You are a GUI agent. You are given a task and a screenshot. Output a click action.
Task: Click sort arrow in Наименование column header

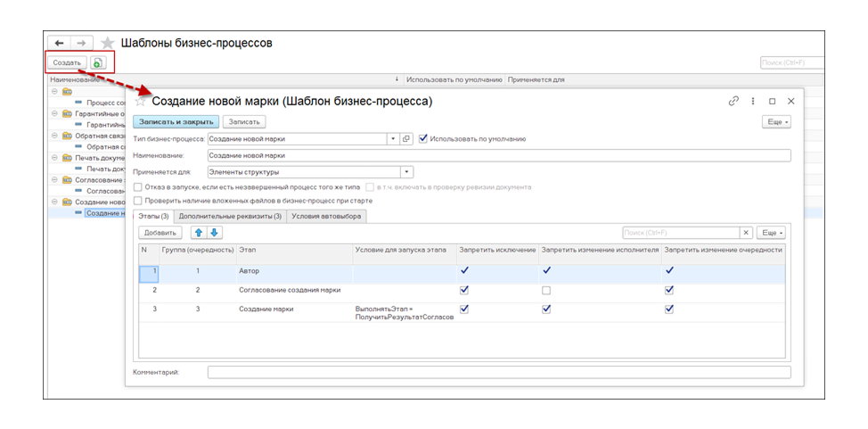(397, 79)
